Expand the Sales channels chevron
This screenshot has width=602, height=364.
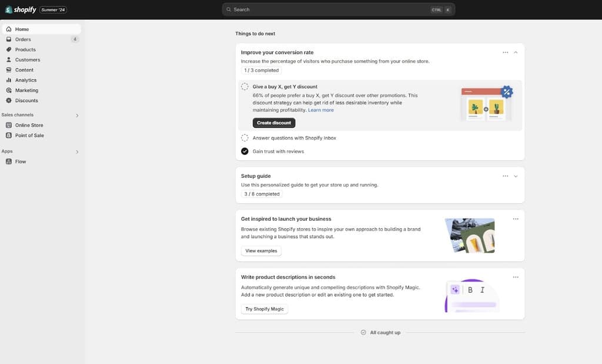pos(77,116)
